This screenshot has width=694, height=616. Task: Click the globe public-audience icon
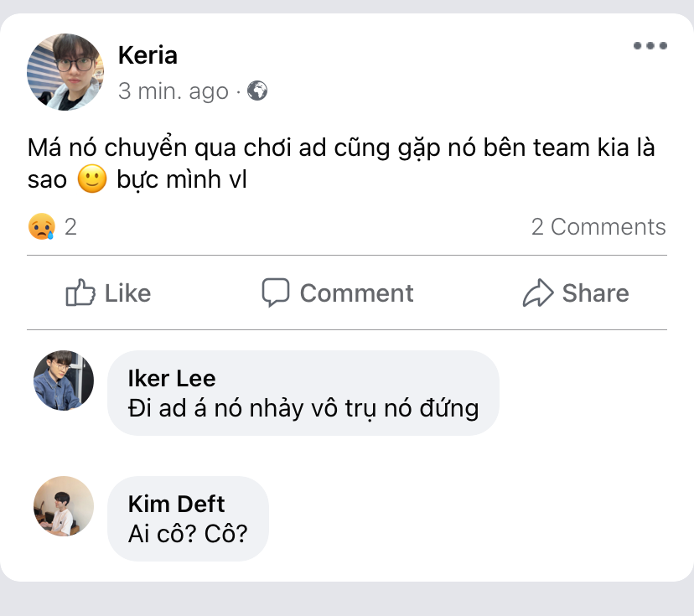(x=258, y=91)
